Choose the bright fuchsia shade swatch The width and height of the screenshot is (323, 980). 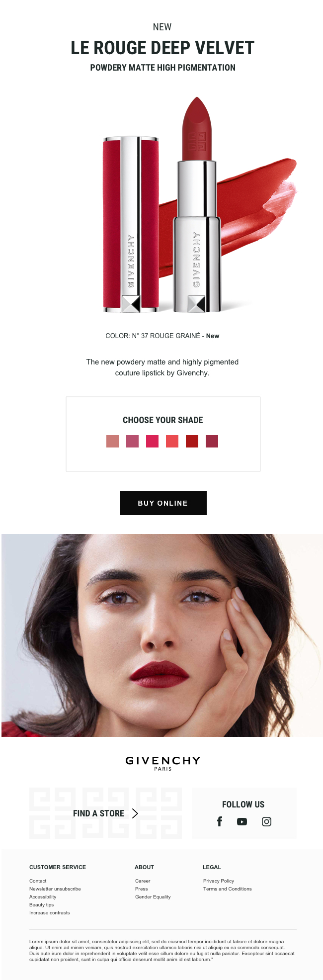(x=152, y=441)
